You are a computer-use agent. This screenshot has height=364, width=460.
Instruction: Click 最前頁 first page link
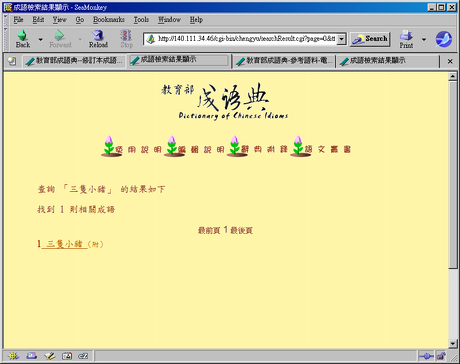click(x=209, y=230)
